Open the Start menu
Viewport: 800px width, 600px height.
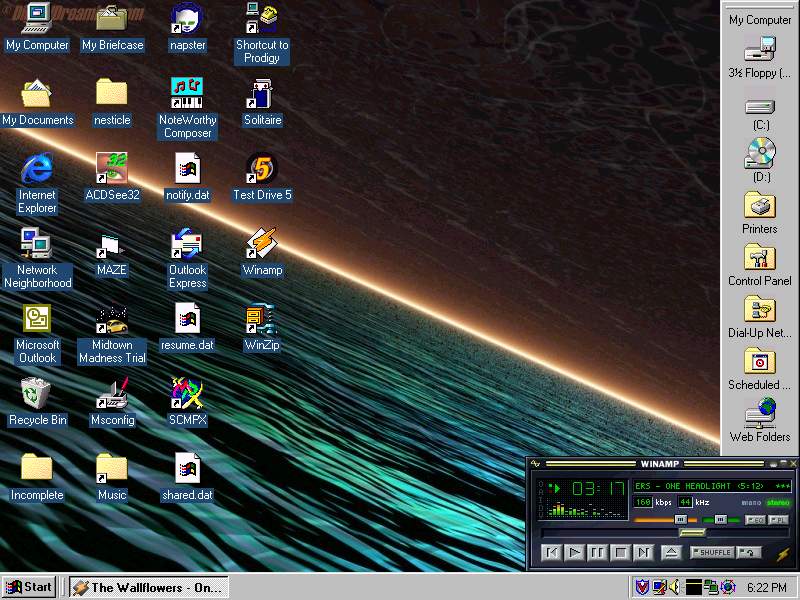pos(29,587)
